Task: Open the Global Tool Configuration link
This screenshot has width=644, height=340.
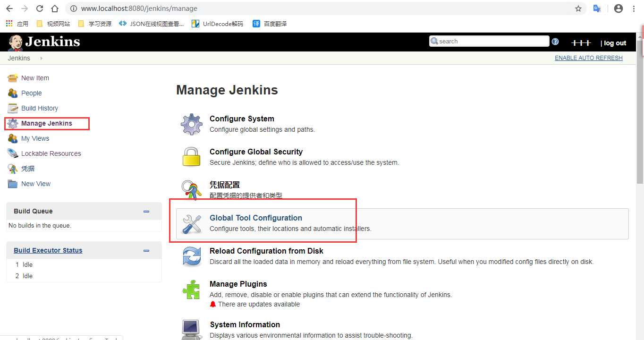Action: [256, 218]
